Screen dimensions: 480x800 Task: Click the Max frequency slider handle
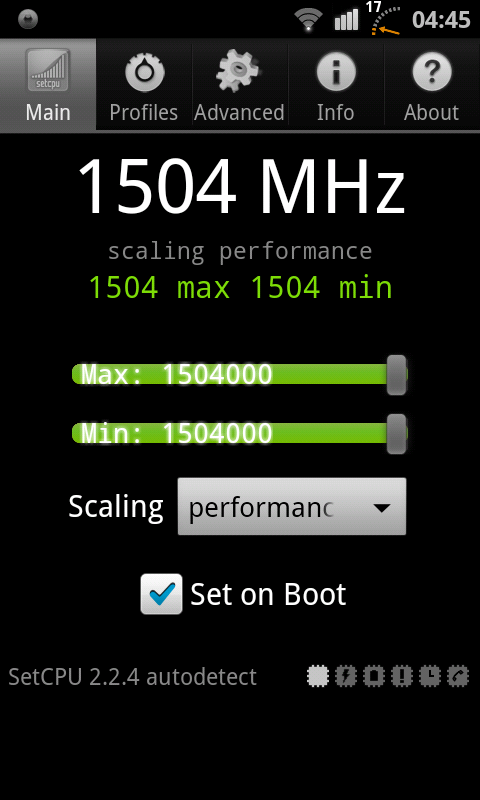point(396,375)
